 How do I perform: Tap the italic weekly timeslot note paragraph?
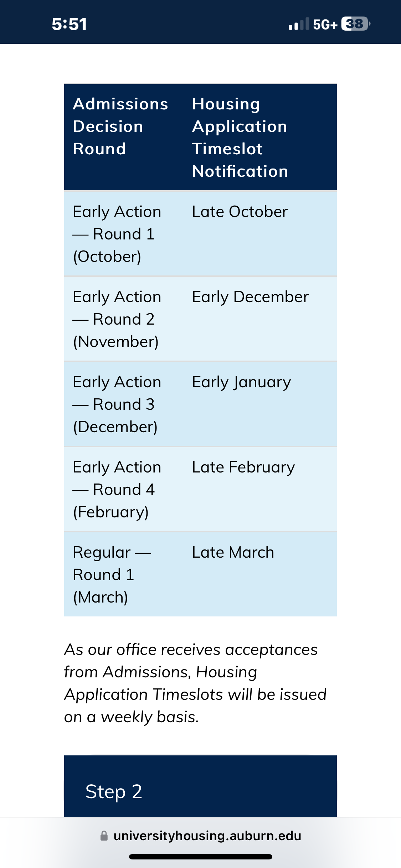point(195,683)
